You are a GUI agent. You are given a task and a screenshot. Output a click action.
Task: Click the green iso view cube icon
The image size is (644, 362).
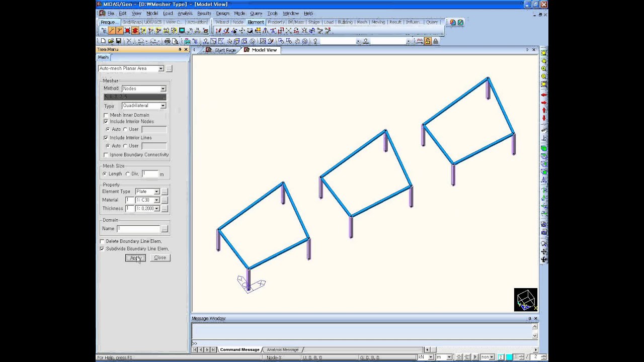click(x=544, y=148)
